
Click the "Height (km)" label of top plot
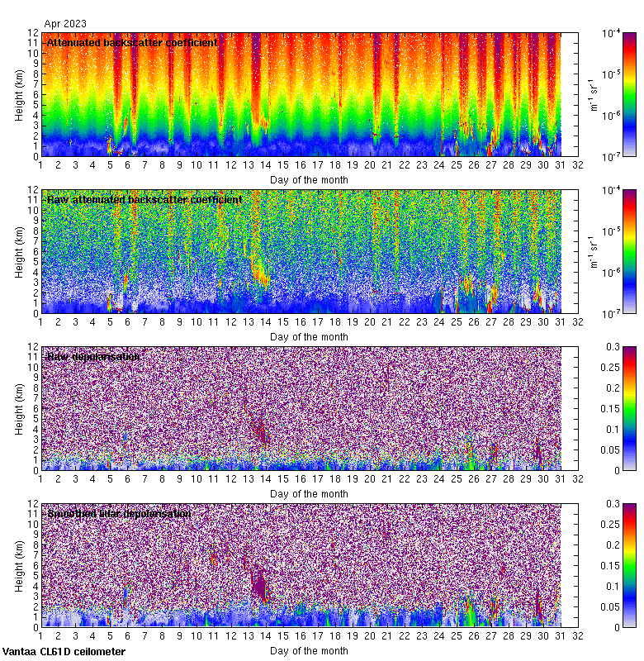coord(20,94)
